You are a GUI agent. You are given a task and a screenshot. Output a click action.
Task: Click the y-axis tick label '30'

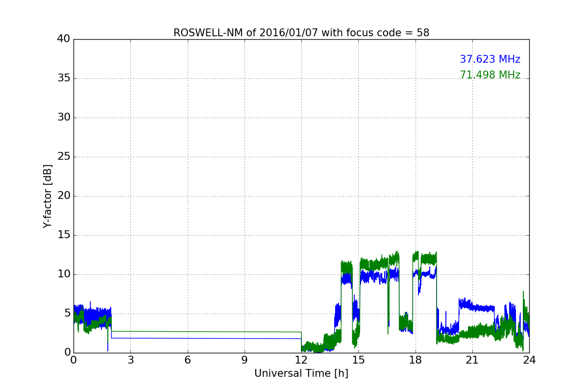tap(64, 118)
